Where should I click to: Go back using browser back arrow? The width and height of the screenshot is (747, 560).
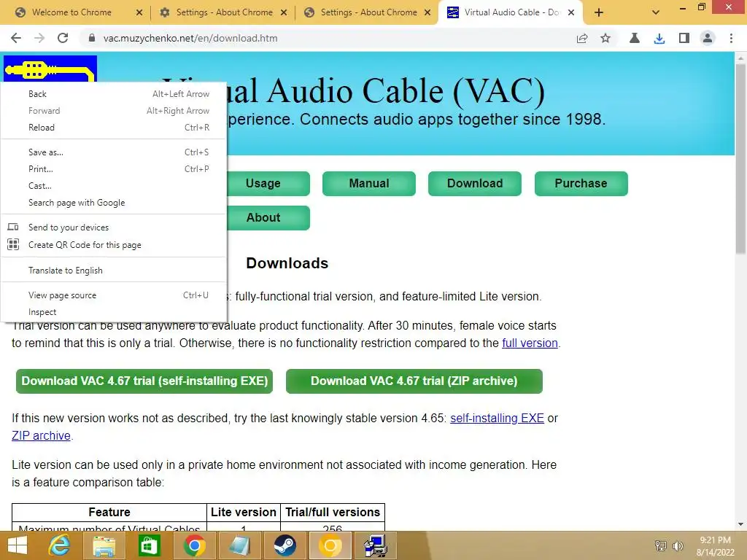(16, 38)
